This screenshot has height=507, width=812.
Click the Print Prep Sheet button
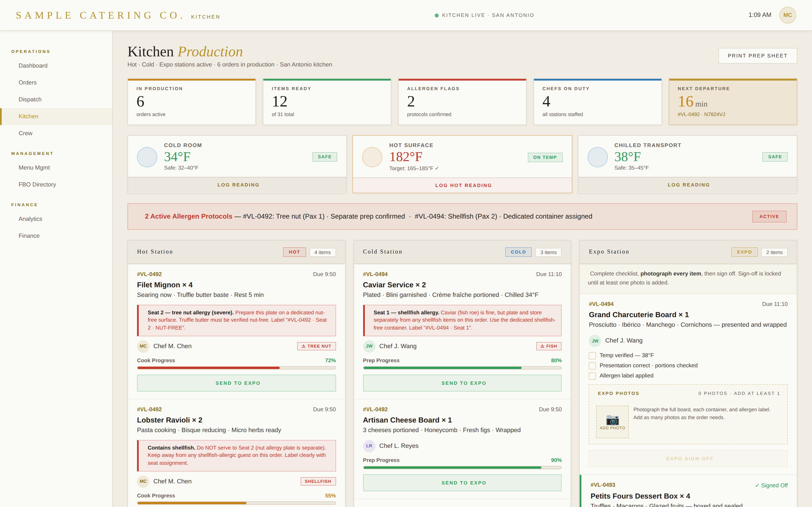pos(757,56)
